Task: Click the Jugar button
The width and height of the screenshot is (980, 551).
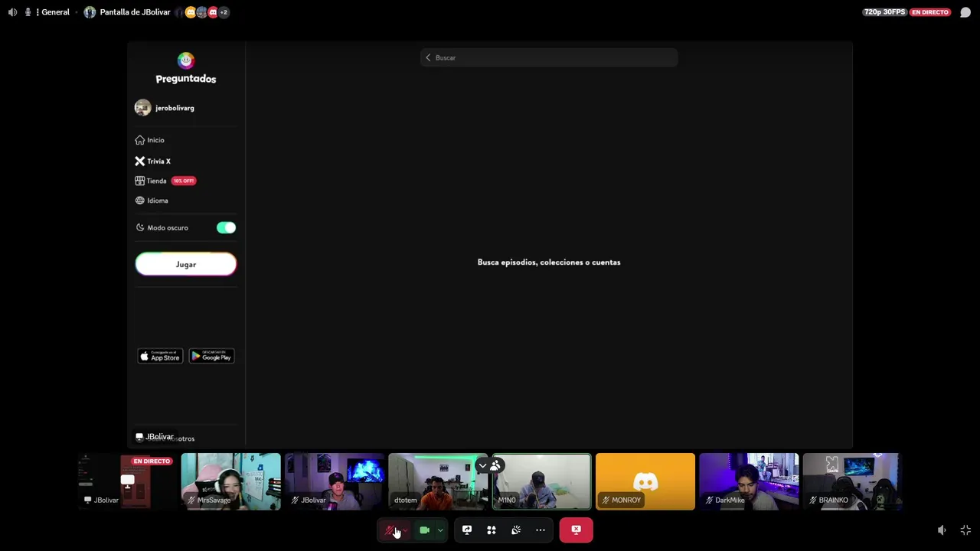Action: coord(186,264)
